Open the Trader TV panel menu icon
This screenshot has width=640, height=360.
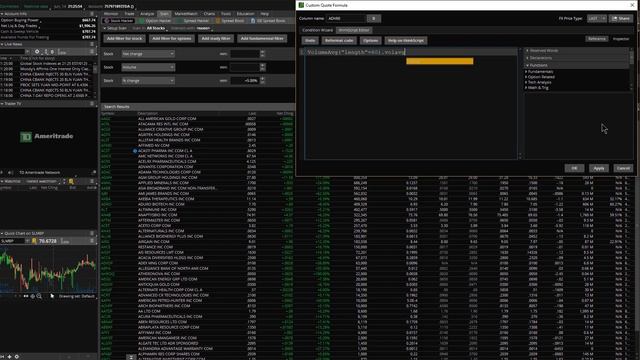[x=92, y=104]
